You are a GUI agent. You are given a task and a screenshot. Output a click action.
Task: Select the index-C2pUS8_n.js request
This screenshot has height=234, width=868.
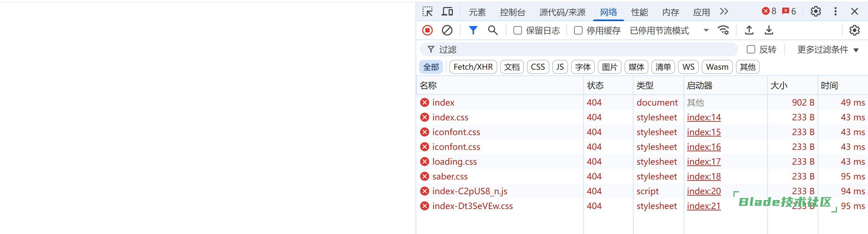click(x=642, y=191)
